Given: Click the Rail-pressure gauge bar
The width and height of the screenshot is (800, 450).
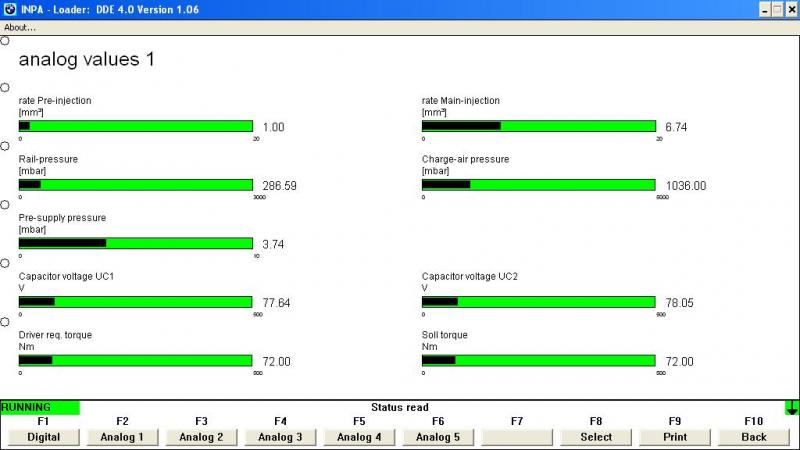Looking at the screenshot, I should (136, 185).
